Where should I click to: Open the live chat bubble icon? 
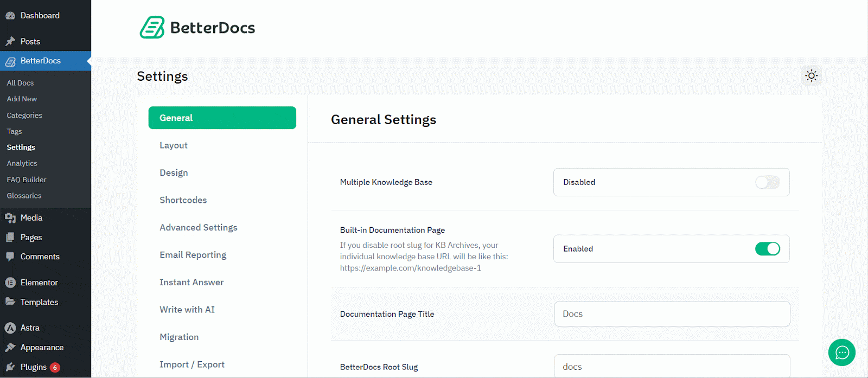(x=841, y=353)
